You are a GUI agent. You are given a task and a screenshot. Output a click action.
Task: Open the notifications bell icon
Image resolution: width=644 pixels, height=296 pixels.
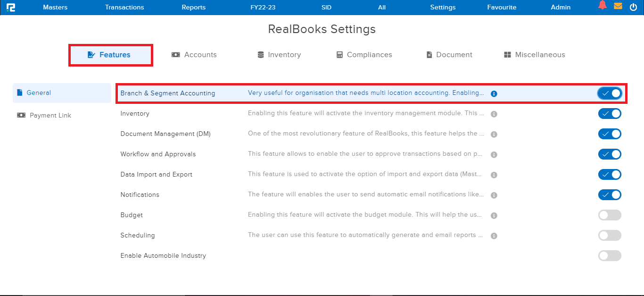pos(602,6)
